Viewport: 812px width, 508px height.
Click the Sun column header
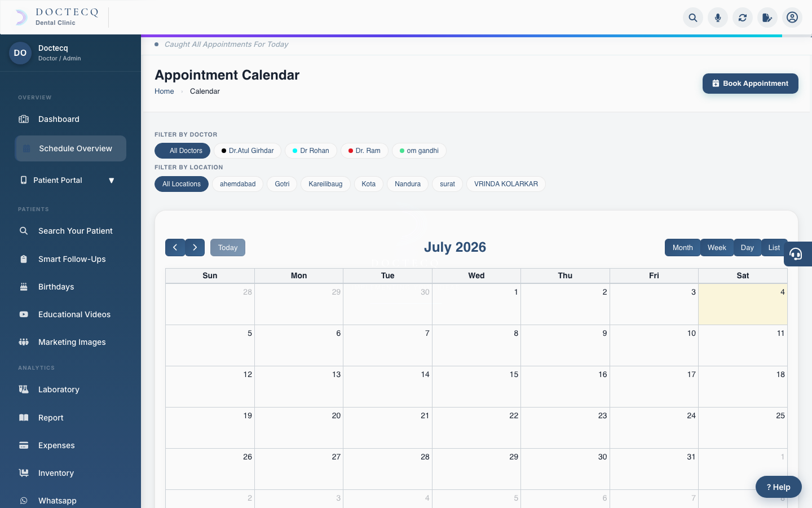pos(210,275)
